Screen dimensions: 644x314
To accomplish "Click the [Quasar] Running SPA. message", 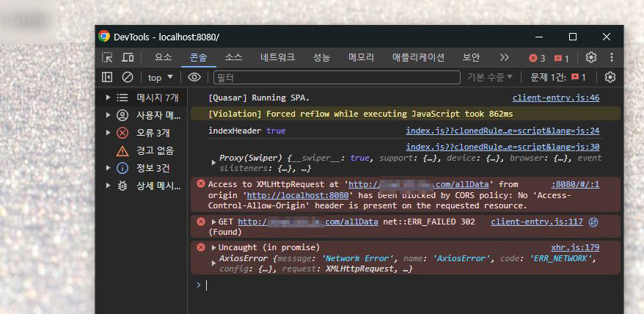I will click(x=259, y=98).
